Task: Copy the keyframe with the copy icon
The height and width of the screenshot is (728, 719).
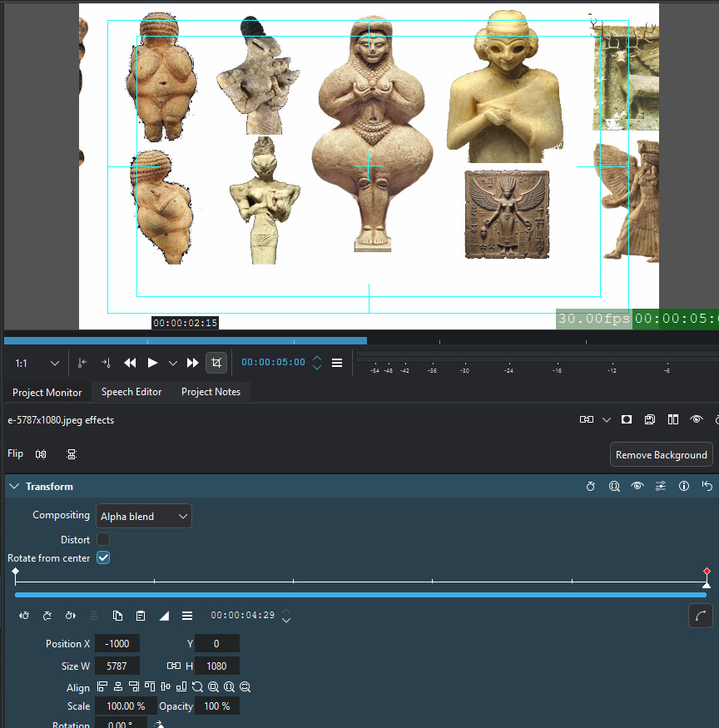Action: [x=117, y=616]
